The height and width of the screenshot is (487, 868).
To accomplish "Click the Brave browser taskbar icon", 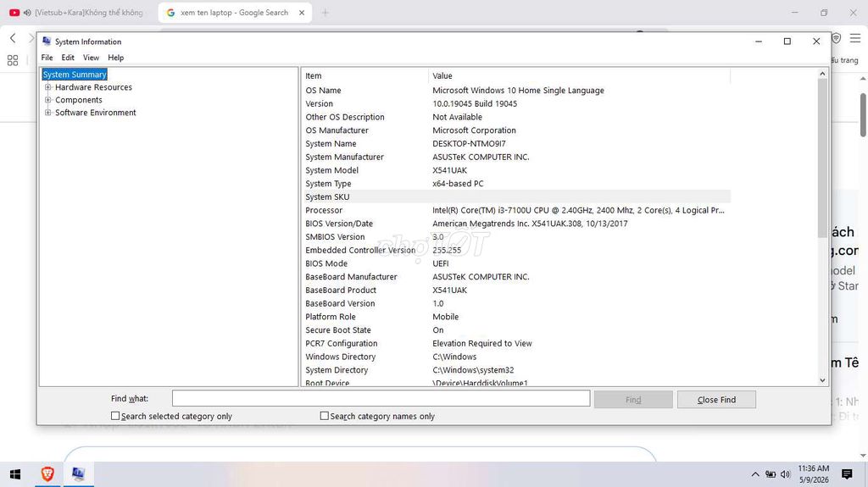I will tap(47, 473).
